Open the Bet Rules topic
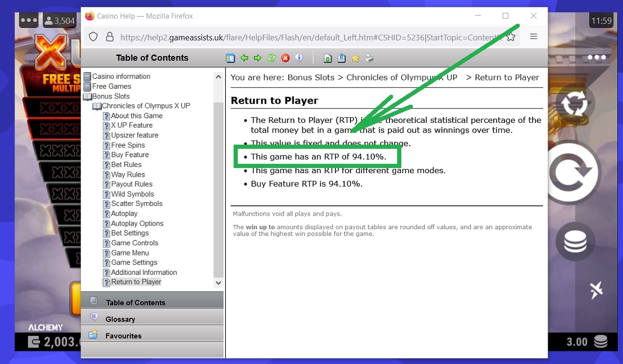This screenshot has width=623, height=364. [127, 164]
